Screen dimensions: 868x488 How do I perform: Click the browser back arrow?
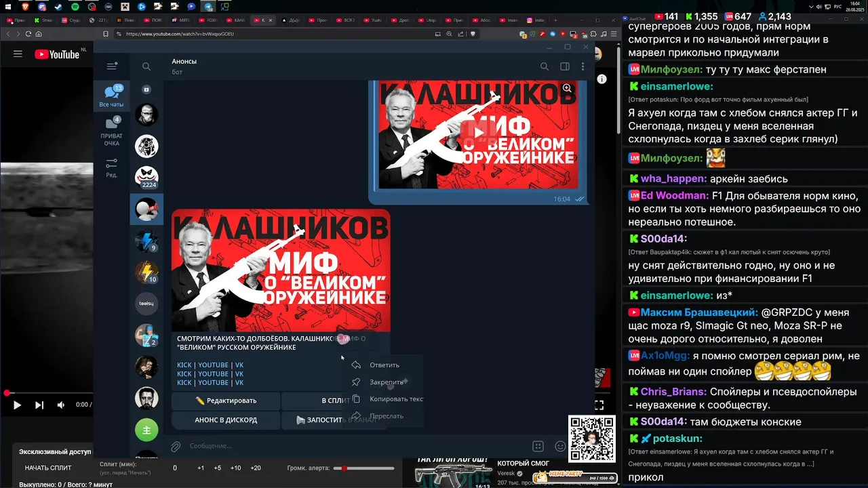coord(8,34)
